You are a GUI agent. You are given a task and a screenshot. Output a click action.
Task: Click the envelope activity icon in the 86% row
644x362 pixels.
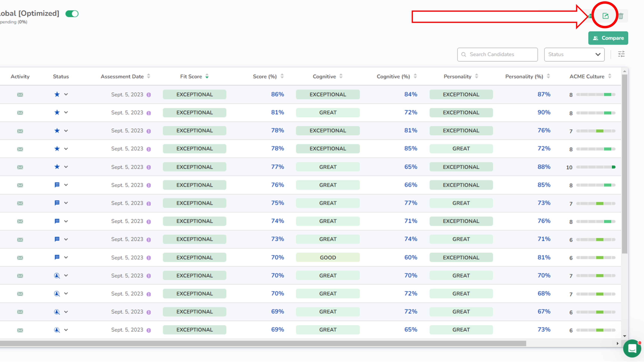point(20,95)
